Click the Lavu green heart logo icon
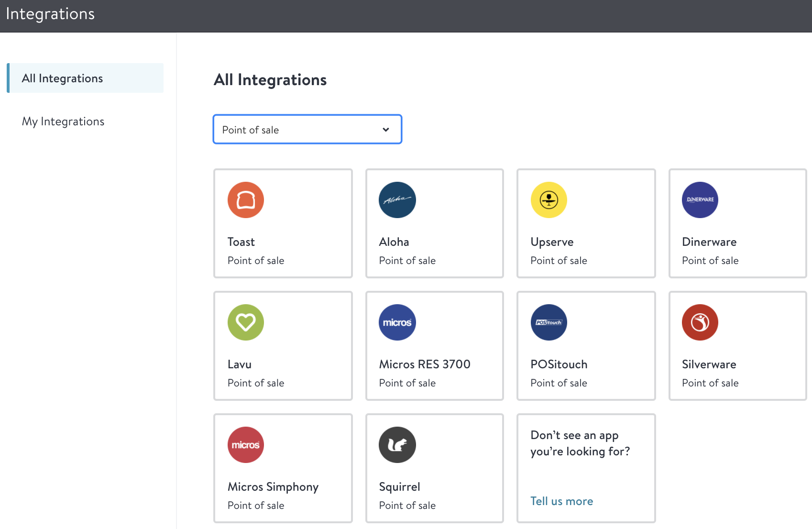Viewport: 812px width, 529px height. point(246,322)
